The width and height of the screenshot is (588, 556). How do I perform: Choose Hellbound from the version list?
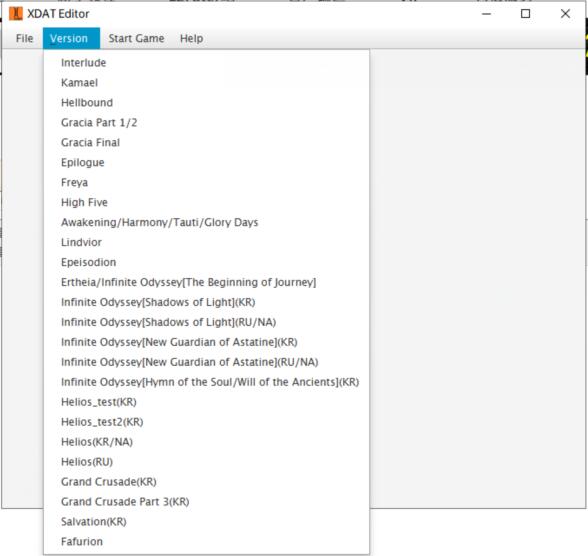(206, 102)
